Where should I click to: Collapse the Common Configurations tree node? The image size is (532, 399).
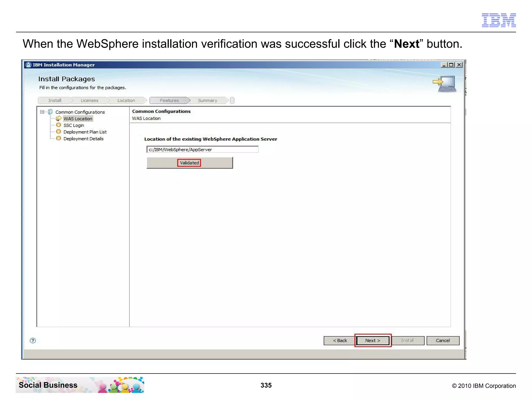click(42, 112)
